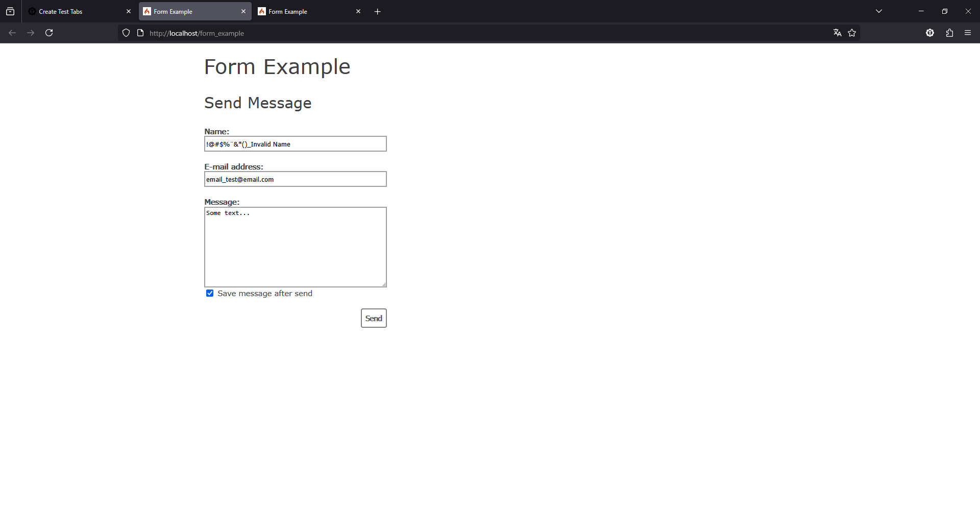
Task: Click the back navigation arrow
Action: tap(12, 33)
